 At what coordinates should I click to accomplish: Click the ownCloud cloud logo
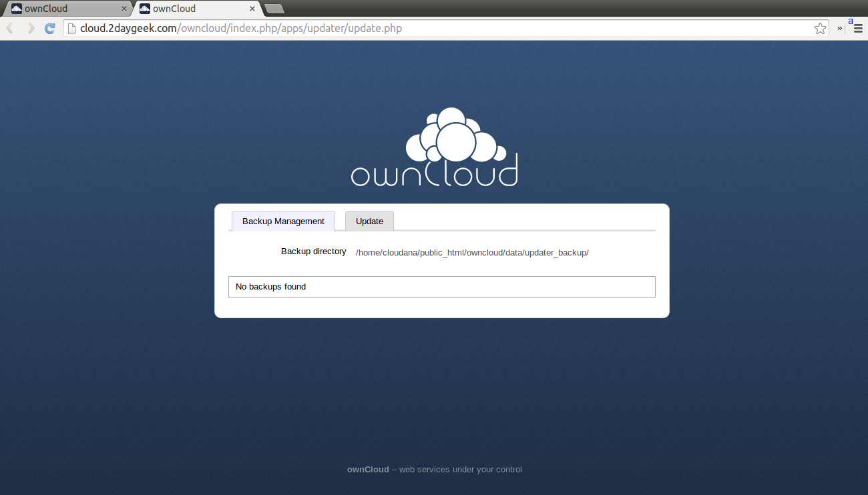coord(435,147)
